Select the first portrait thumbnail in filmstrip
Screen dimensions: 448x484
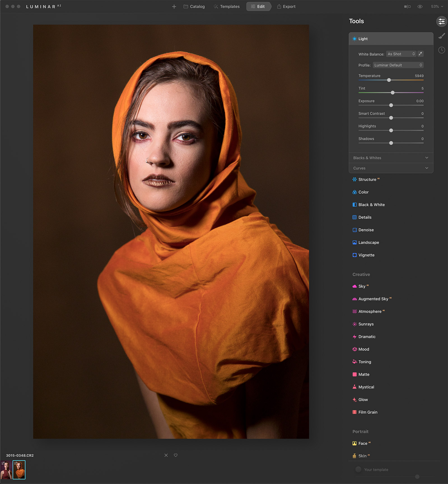click(6, 470)
